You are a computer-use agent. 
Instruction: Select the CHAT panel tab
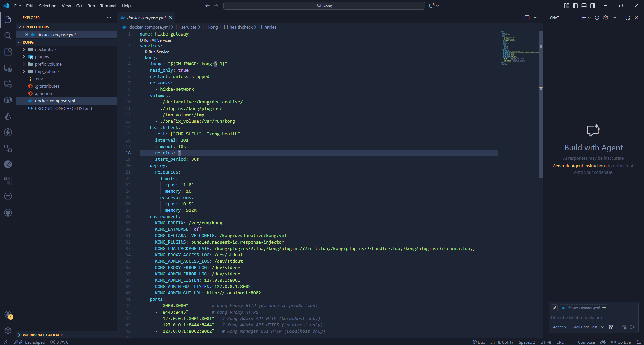[x=554, y=18]
